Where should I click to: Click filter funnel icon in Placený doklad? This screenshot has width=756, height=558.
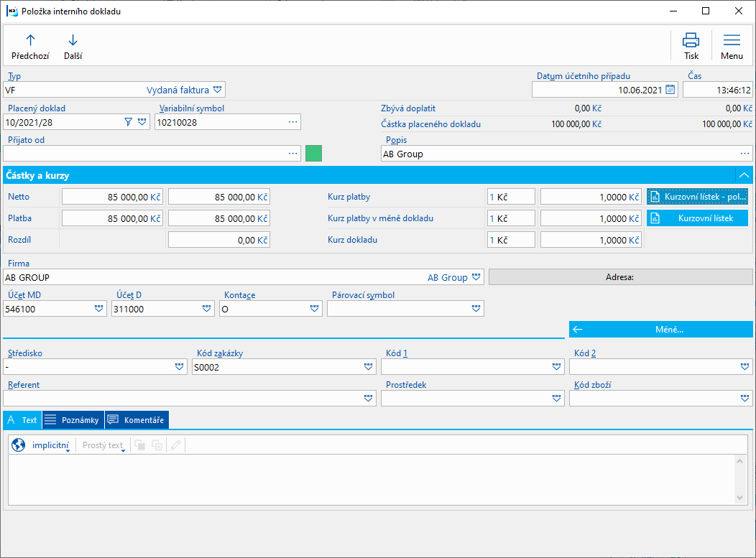pos(129,122)
